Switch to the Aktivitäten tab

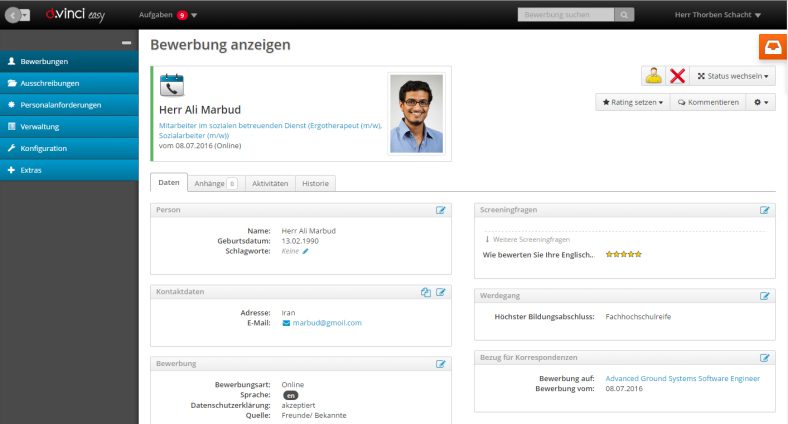pyautogui.click(x=270, y=183)
